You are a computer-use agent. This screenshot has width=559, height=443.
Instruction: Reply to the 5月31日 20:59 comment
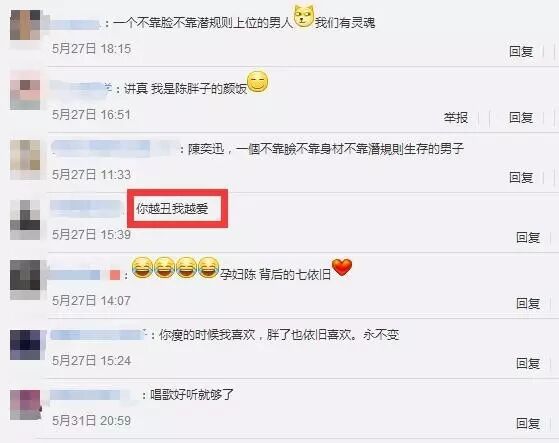point(528,423)
